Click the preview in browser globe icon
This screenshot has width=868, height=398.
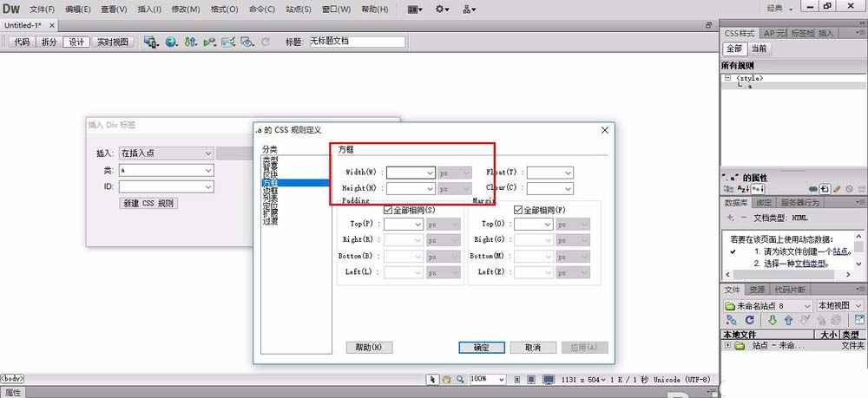pyautogui.click(x=171, y=42)
